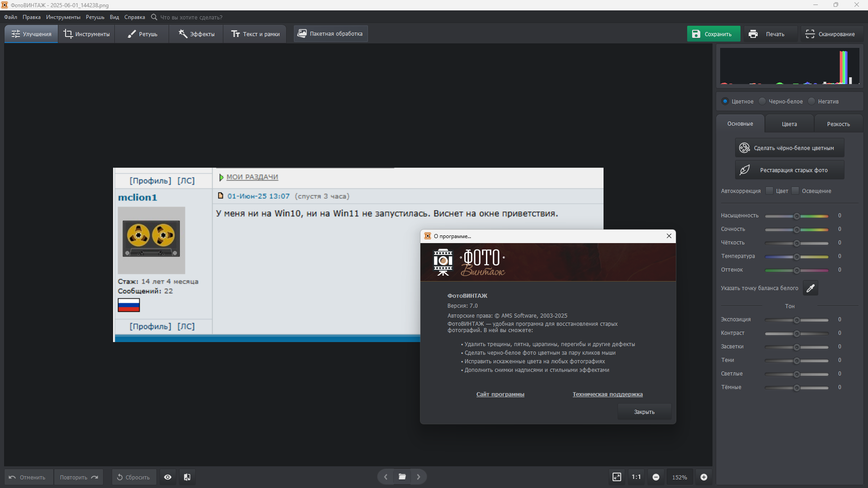Open the Ретушь menu in menu bar
Screen dimensions: 868x488
(x=95, y=17)
